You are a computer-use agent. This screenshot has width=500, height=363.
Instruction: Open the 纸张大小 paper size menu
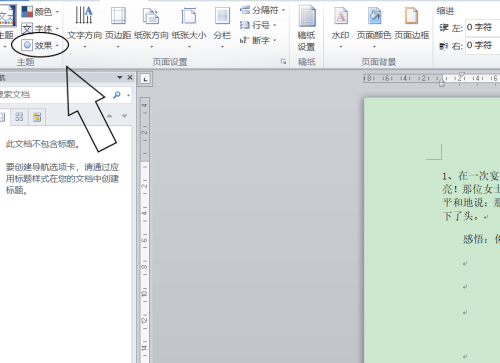[x=189, y=27]
